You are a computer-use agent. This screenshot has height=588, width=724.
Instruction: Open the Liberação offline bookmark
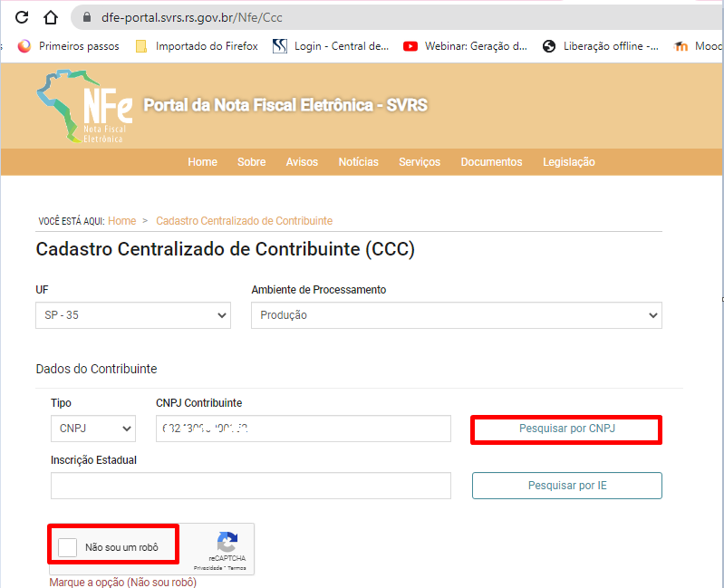(x=600, y=46)
